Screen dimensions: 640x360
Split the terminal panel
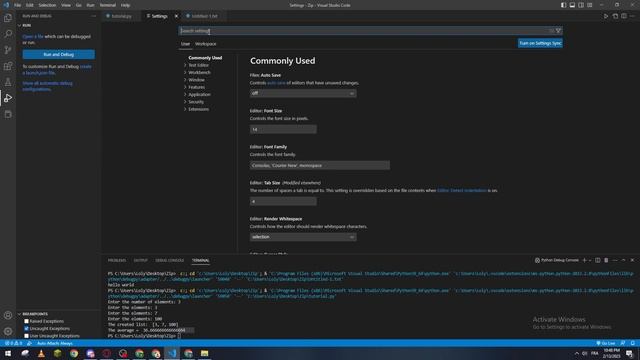598,260
